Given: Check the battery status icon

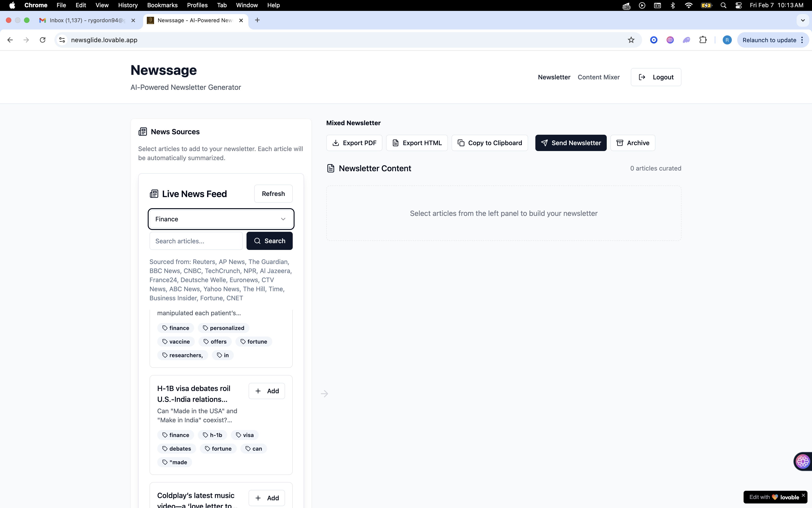Looking at the screenshot, I should (706, 5).
